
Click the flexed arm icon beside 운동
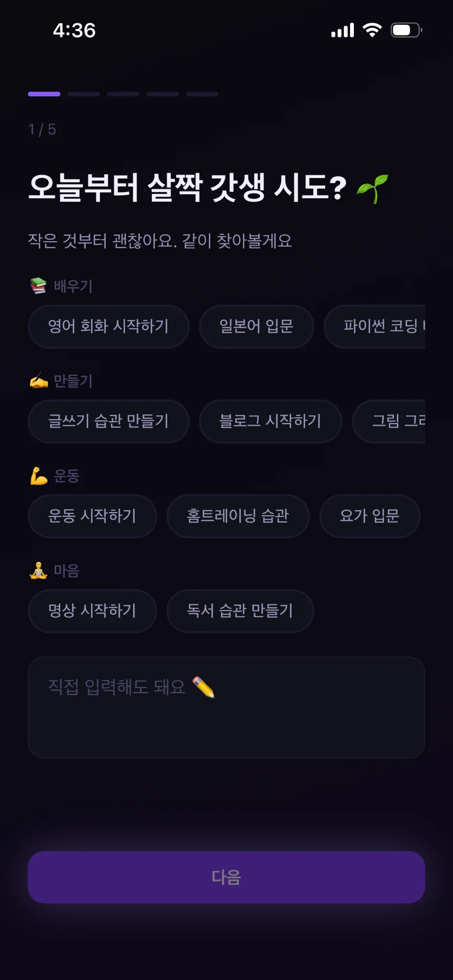38,476
